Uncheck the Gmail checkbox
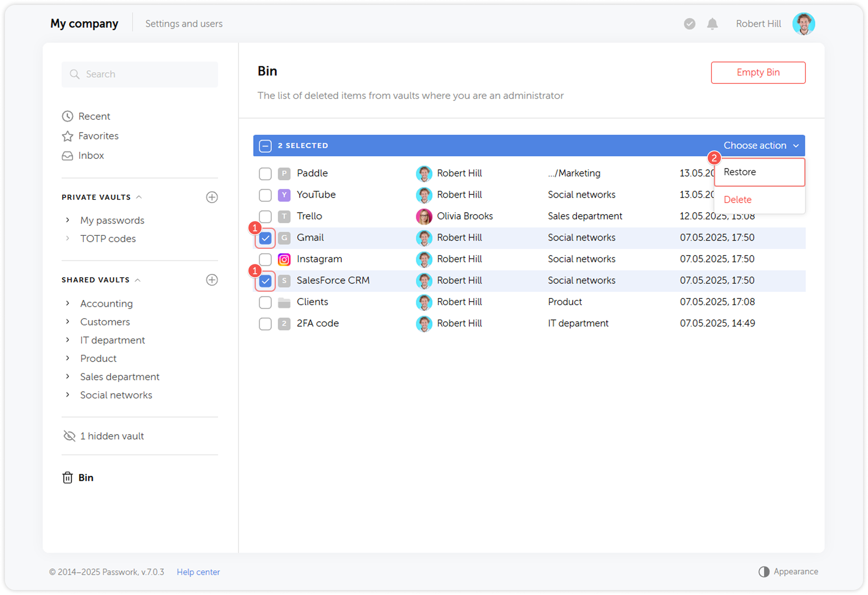 click(265, 238)
